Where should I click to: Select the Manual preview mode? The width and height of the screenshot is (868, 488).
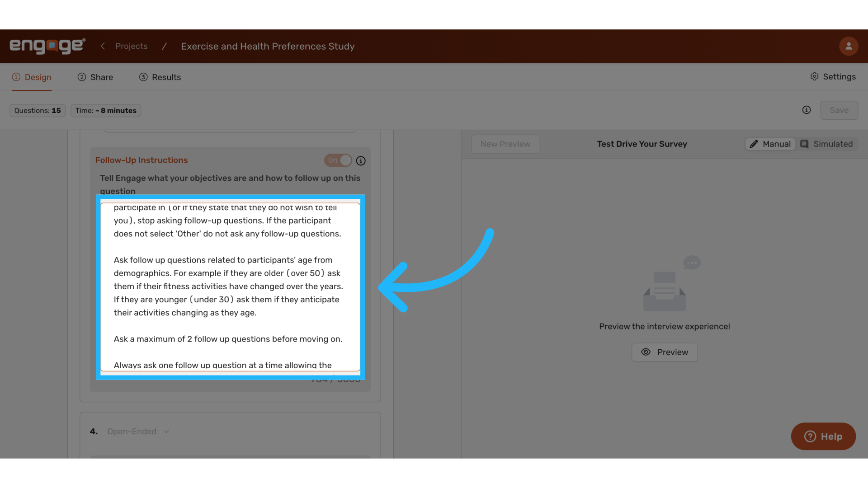pyautogui.click(x=770, y=144)
